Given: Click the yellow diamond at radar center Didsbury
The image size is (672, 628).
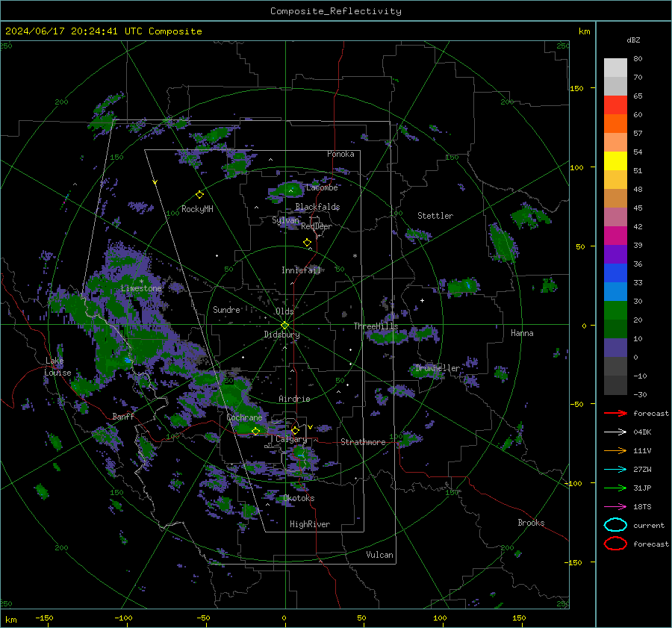Looking at the screenshot, I should pos(284,326).
